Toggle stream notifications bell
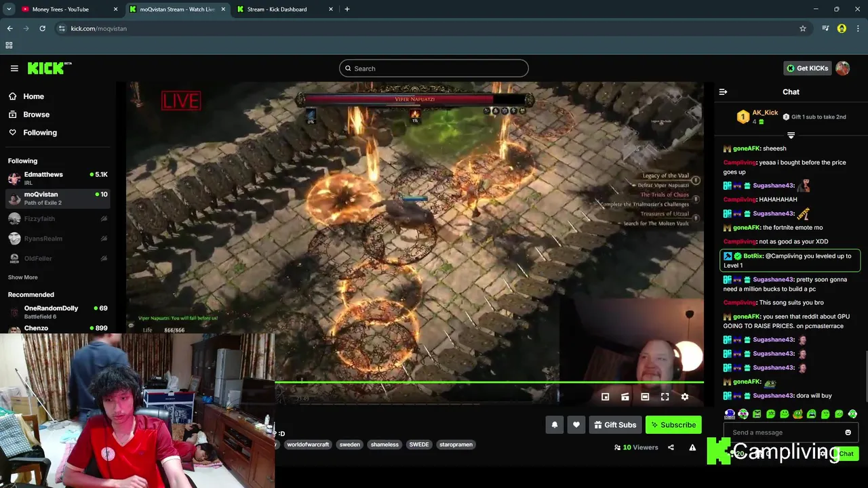This screenshot has width=868, height=488. (554, 425)
